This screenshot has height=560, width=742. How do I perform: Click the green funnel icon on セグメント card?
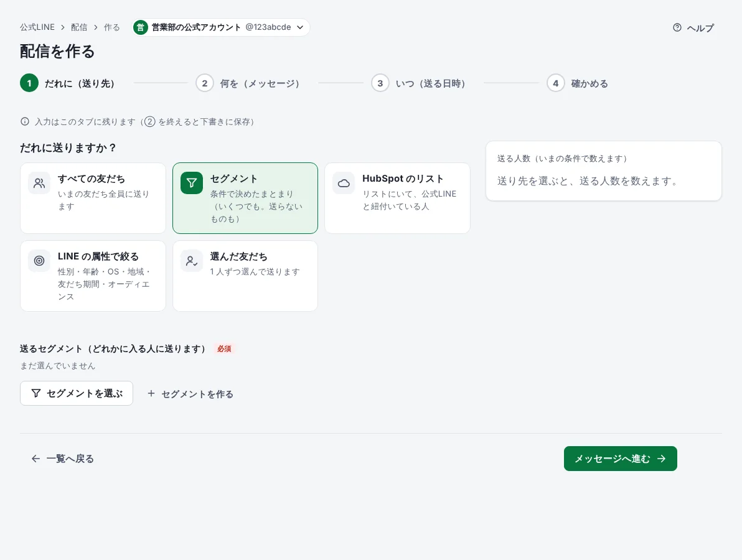coord(192,183)
